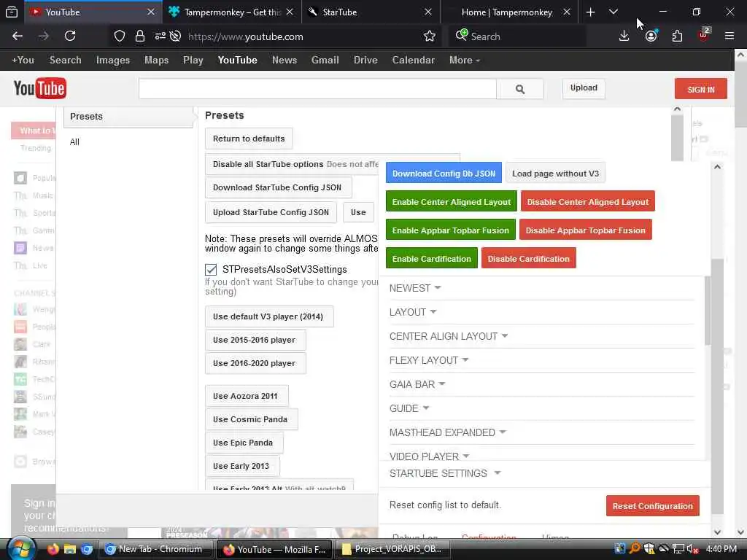Click Use Cosmic Panda preset
This screenshot has width=747, height=560.
(x=251, y=419)
